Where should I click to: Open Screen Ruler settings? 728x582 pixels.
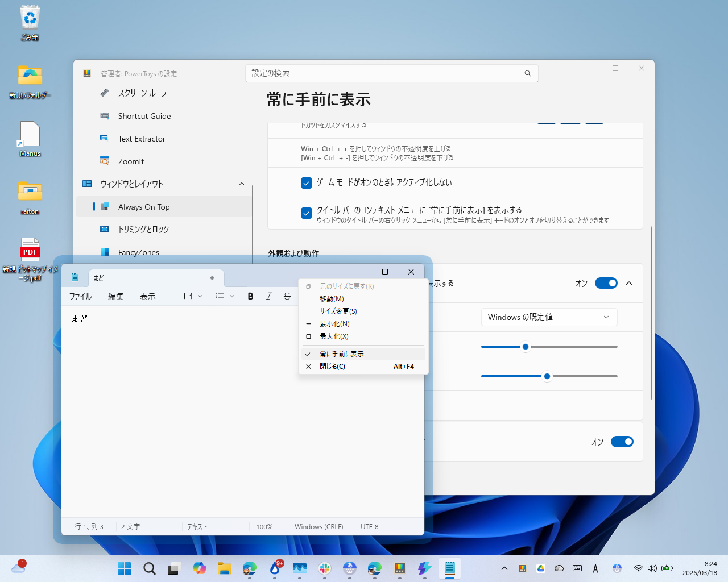(142, 93)
